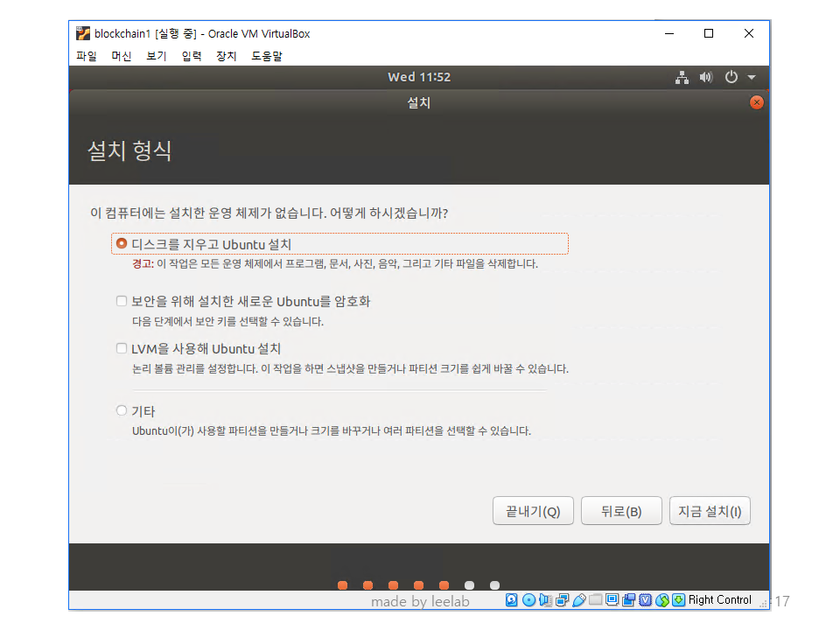Click the hard disk activity status icon
The image size is (840, 630).
tap(512, 600)
